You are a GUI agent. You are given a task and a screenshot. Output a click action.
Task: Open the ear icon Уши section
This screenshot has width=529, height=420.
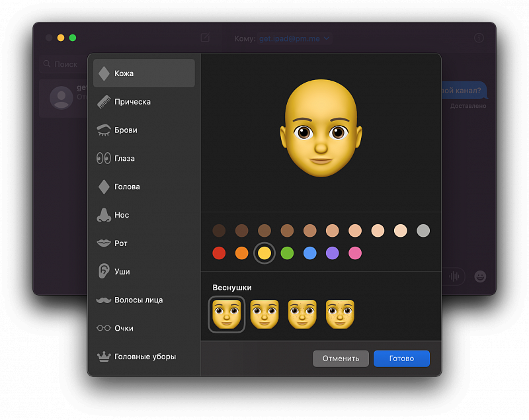(104, 272)
